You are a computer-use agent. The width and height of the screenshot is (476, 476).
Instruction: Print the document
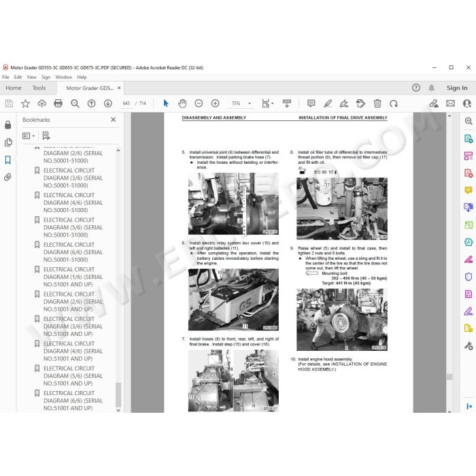[x=58, y=103]
